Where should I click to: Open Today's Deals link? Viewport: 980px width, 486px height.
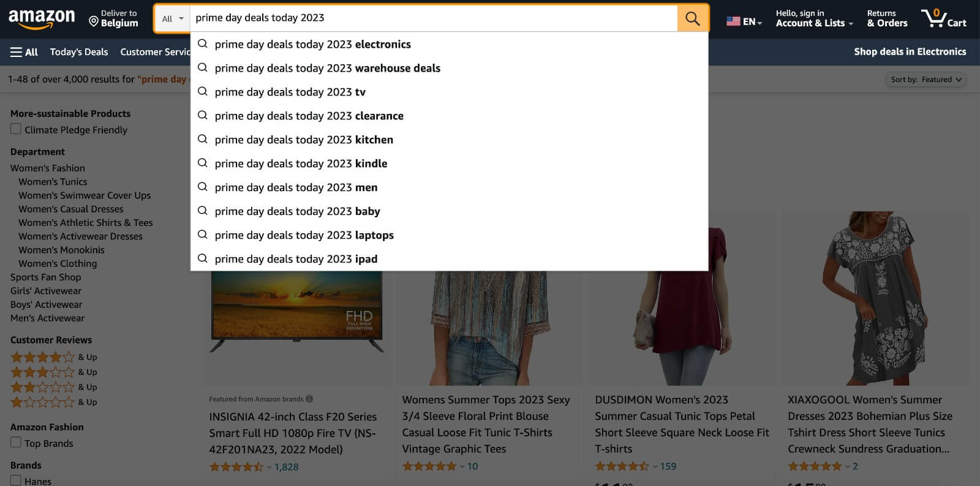click(79, 52)
